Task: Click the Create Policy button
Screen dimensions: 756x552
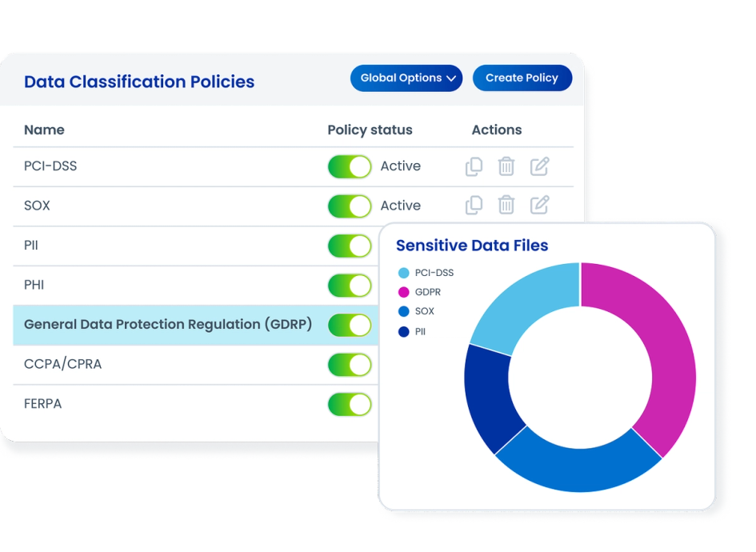Action: pyautogui.click(x=522, y=78)
